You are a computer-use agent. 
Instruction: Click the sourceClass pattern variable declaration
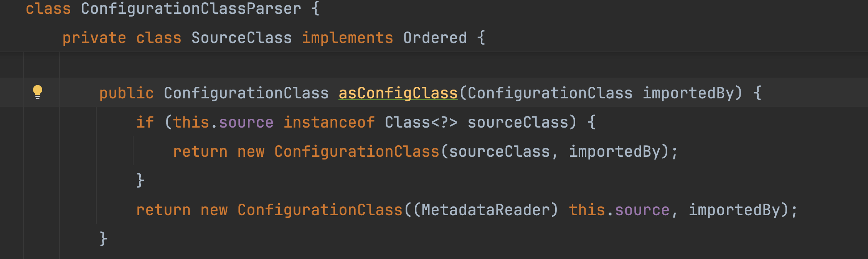(518, 122)
